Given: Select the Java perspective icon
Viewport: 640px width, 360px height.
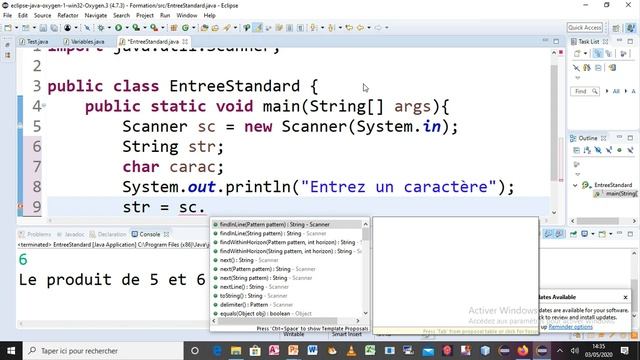Looking at the screenshot, I should [631, 28].
